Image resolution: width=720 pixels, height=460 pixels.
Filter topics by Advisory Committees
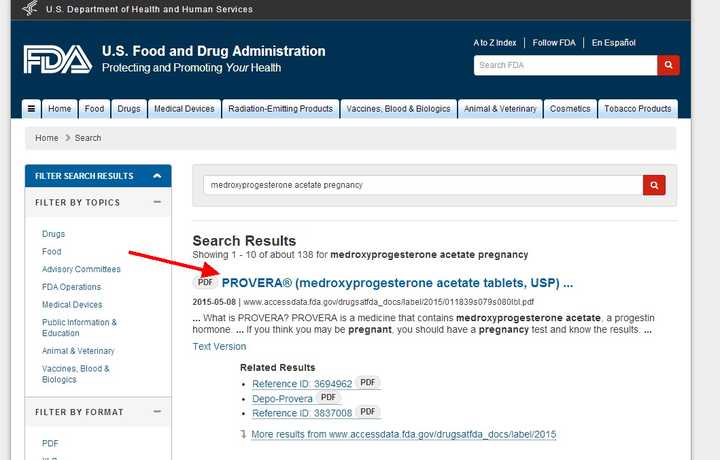tap(81, 269)
